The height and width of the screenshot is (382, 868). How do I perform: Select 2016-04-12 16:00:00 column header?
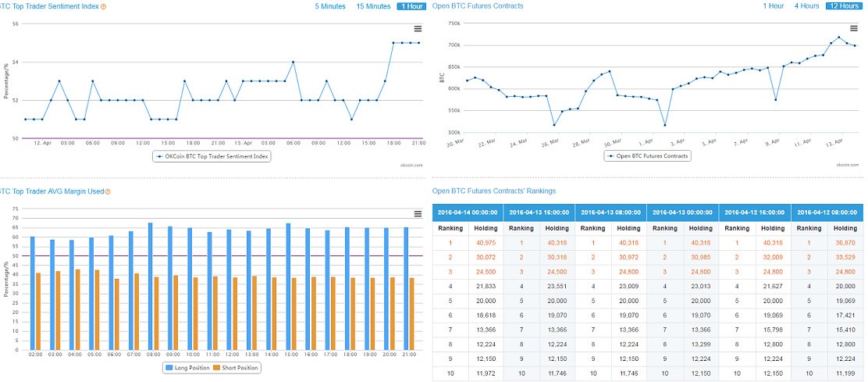(x=755, y=212)
